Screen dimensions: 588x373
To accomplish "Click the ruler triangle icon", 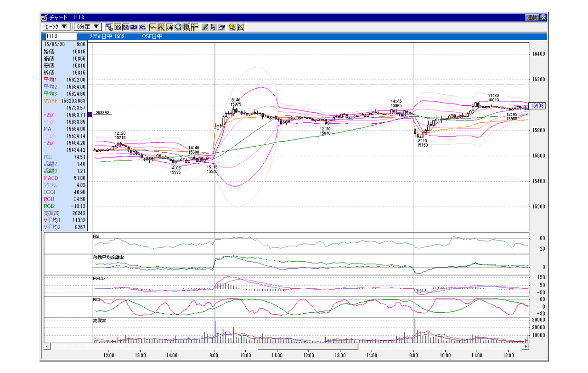I will 240,27.
